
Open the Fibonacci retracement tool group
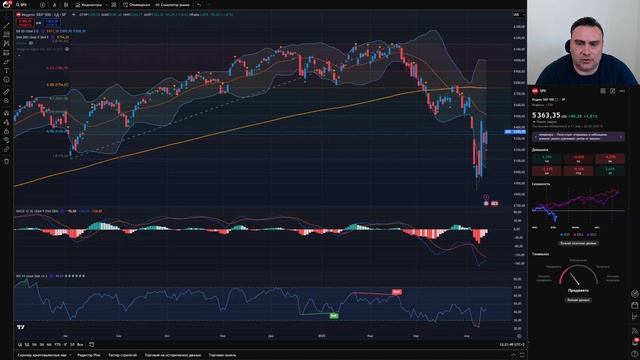pyautogui.click(x=7, y=34)
